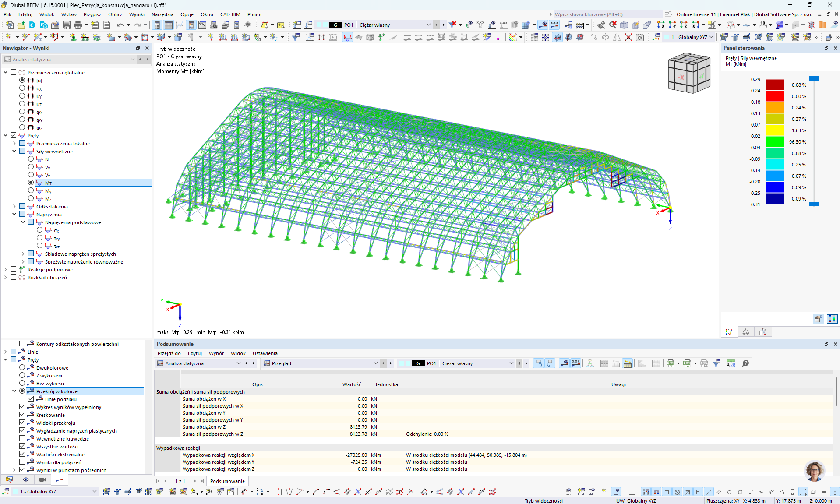Screen dimensions: 840x504
Task: Collapse the Siły wewnętrzne tree node
Action: point(14,151)
